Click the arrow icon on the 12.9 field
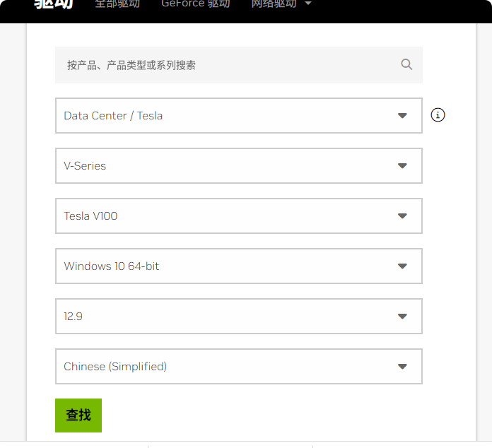The height and width of the screenshot is (448, 492). pyautogui.click(x=402, y=317)
